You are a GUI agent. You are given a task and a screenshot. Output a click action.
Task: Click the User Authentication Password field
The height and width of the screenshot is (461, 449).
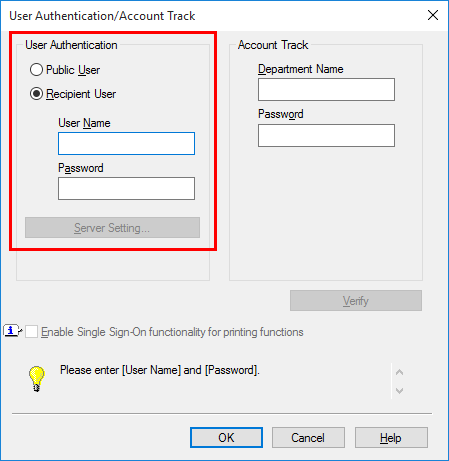tap(126, 188)
